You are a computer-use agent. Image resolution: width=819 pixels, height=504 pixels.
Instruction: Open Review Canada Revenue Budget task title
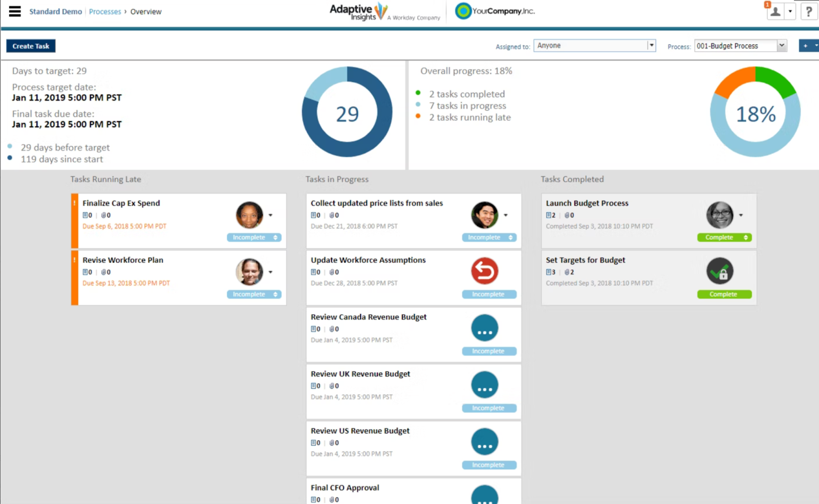(x=369, y=317)
